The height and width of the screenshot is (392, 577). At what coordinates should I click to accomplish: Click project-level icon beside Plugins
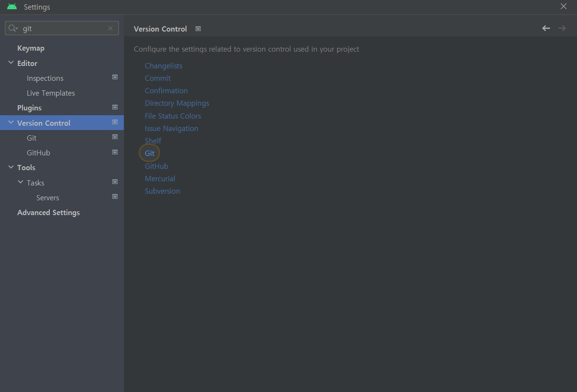pos(115,107)
